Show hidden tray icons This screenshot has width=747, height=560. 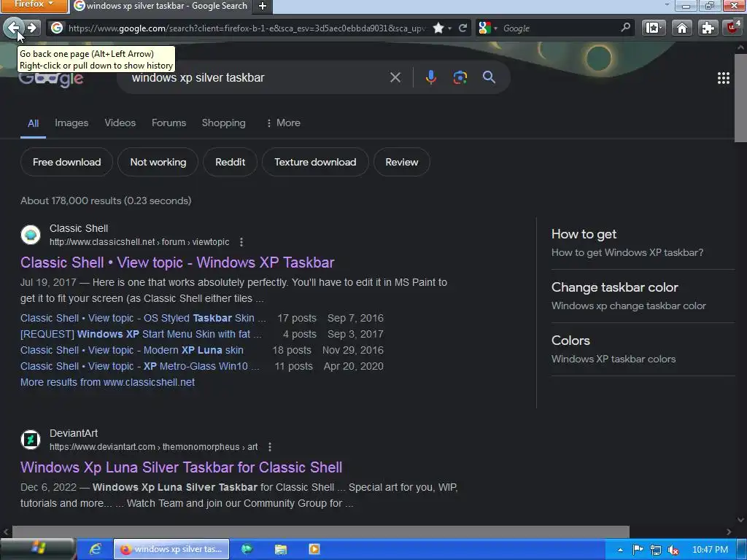pos(620,550)
